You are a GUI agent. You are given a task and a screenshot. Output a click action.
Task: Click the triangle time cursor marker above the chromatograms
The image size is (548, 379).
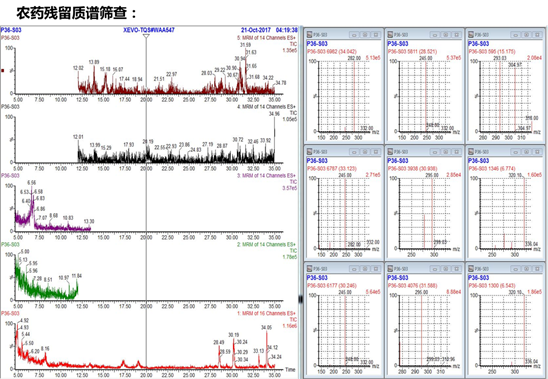pos(146,36)
